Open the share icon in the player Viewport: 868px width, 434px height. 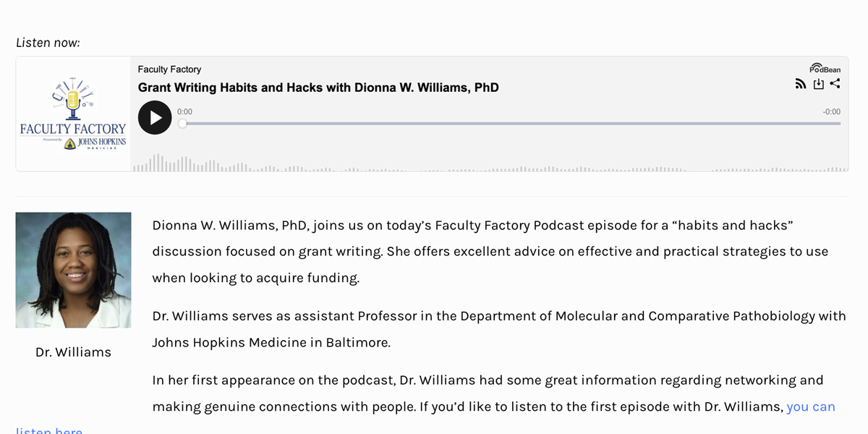(835, 84)
